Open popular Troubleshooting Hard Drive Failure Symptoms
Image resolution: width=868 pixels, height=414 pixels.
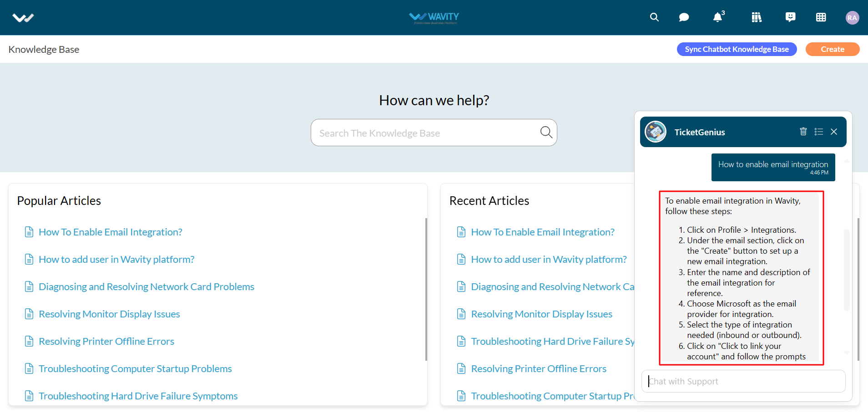coord(138,396)
